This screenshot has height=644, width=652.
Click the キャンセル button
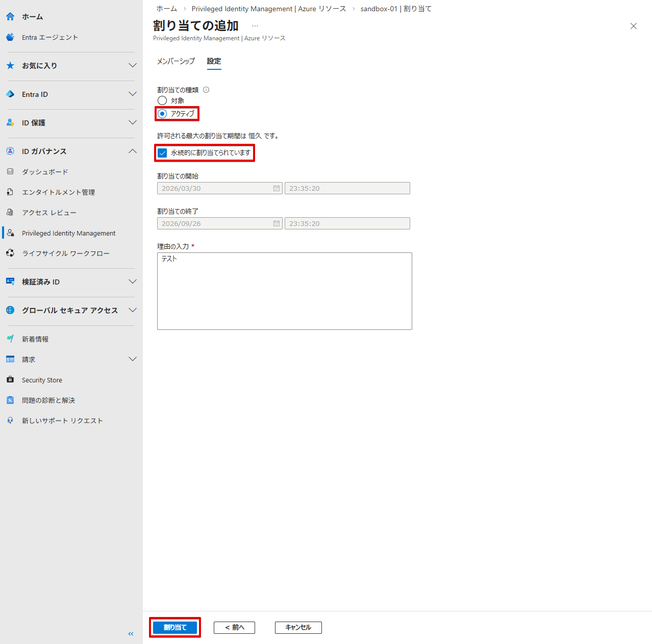298,628
